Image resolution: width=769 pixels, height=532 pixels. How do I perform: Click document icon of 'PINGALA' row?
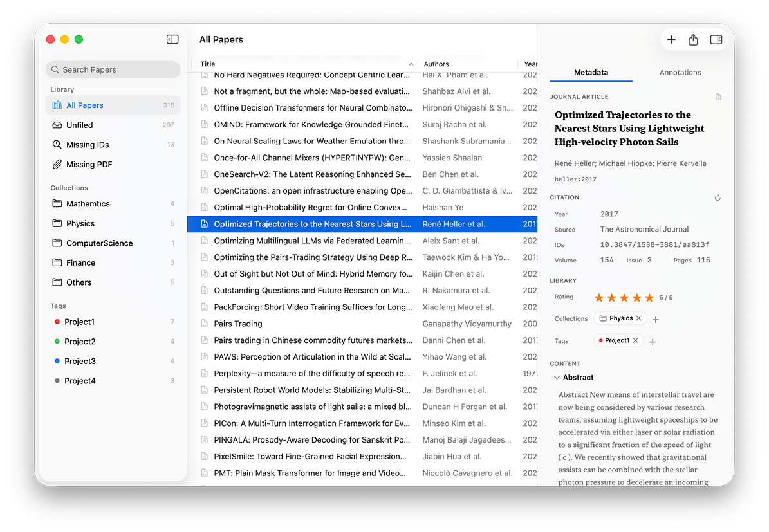click(205, 440)
